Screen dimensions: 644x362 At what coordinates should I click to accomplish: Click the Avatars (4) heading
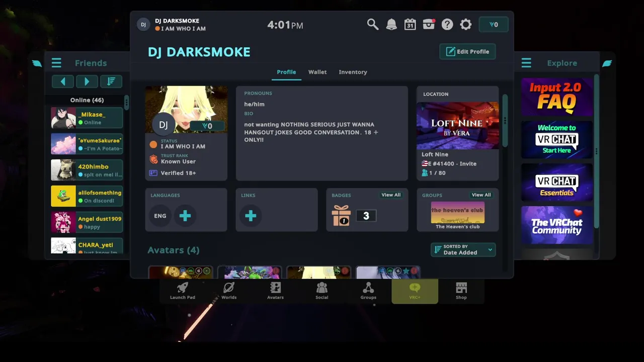(174, 250)
